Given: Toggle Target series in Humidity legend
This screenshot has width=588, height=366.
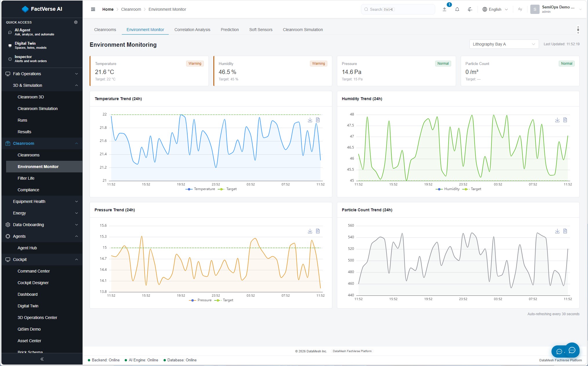Looking at the screenshot, I should (x=472, y=189).
